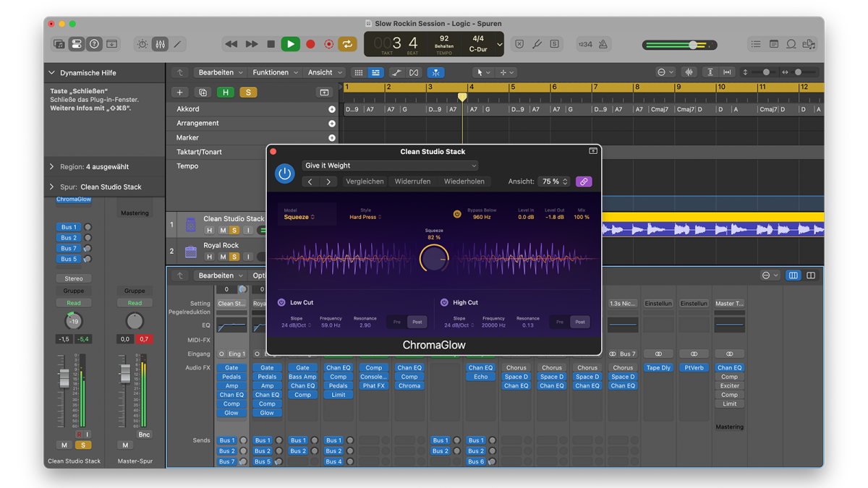The width and height of the screenshot is (868, 488).
Task: Toggle the Solo S button in the control bar
Action: (554, 44)
